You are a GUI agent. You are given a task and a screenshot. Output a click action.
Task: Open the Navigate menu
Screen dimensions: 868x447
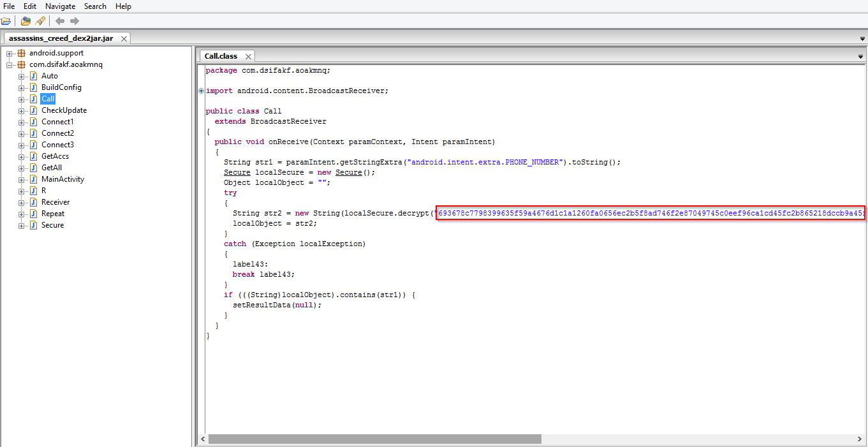coord(60,6)
